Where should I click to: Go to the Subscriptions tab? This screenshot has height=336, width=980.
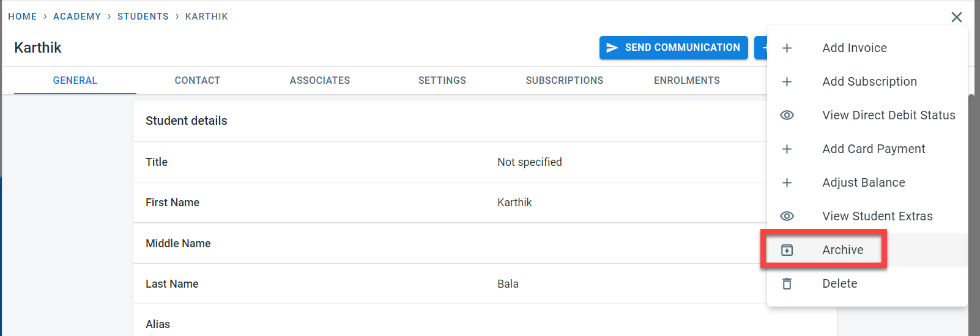[x=564, y=80]
